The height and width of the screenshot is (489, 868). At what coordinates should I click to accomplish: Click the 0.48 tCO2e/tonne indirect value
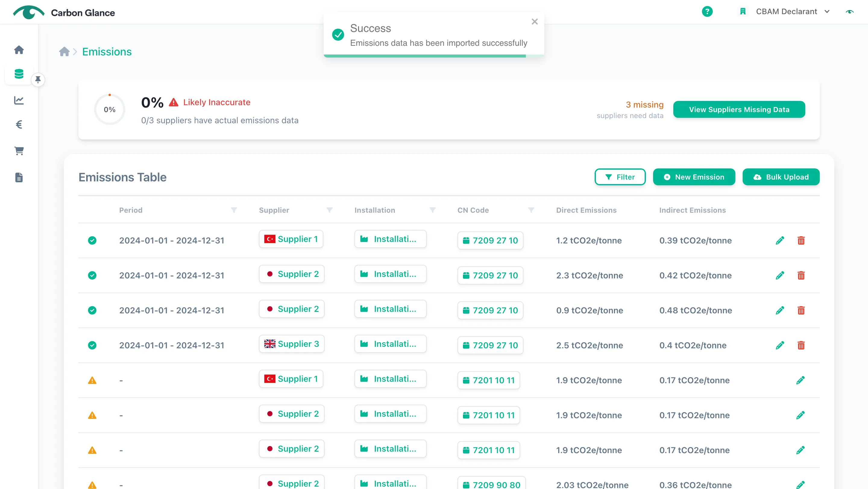(696, 311)
